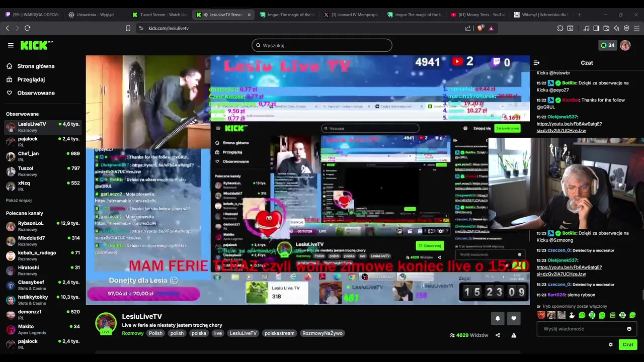
Task: Open xNzq channel in the sidebar
Action: point(43,186)
